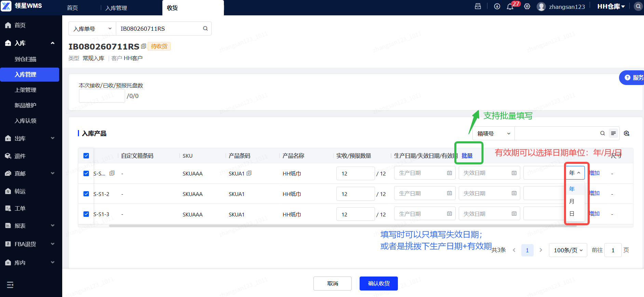
Task: Choose 日 option in unit list
Action: point(575,214)
